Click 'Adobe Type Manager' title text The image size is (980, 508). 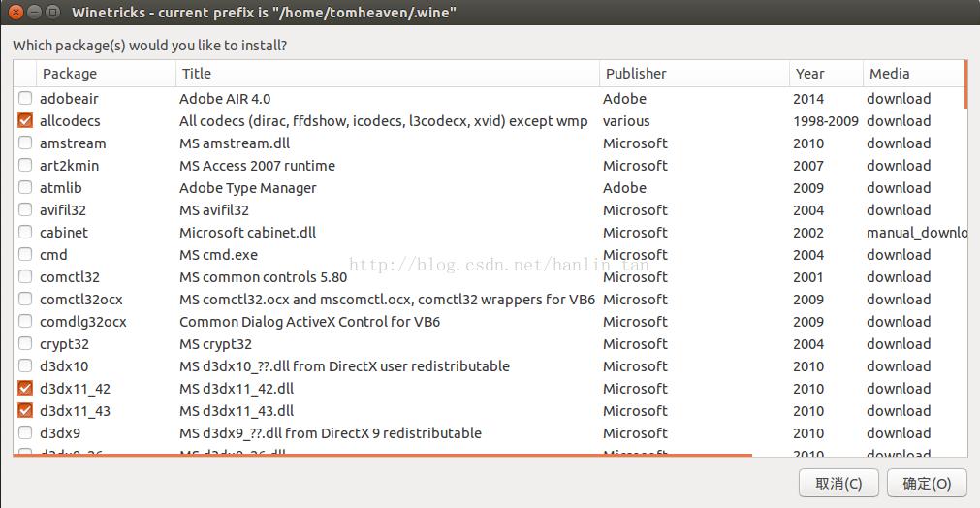coord(247,188)
